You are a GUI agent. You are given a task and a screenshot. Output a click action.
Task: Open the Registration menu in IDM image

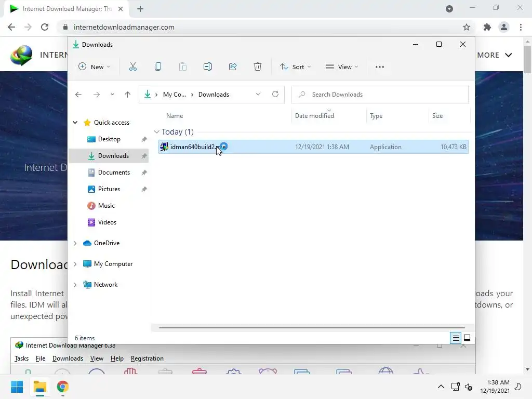[x=147, y=358]
